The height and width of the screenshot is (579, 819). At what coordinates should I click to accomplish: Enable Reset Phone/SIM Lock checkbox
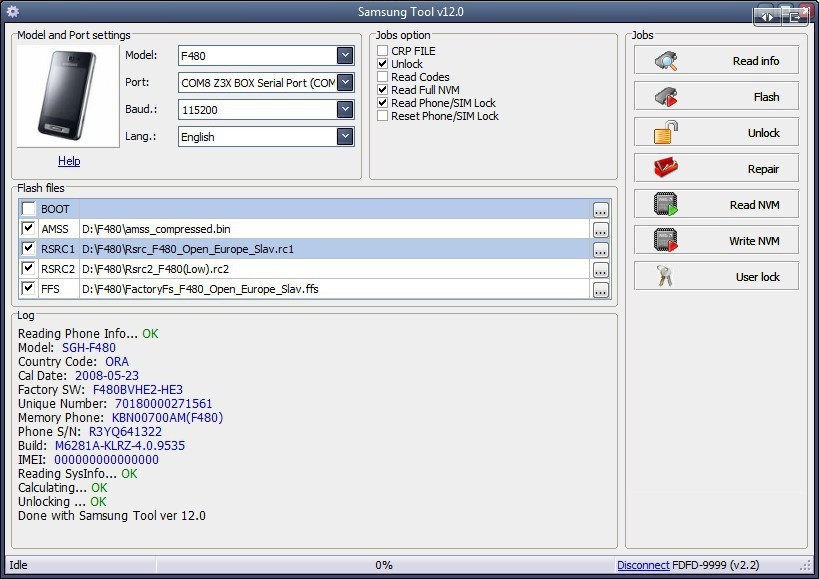[x=383, y=116]
